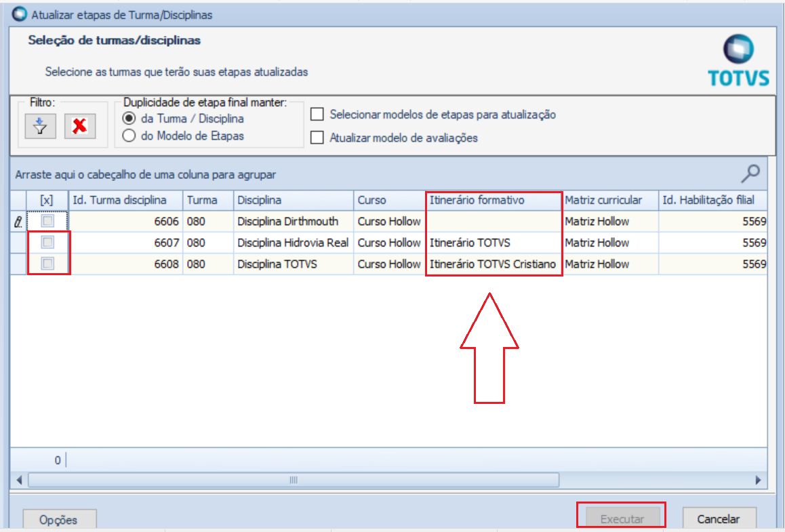
Task: Click the Cancelar button
Action: [719, 518]
